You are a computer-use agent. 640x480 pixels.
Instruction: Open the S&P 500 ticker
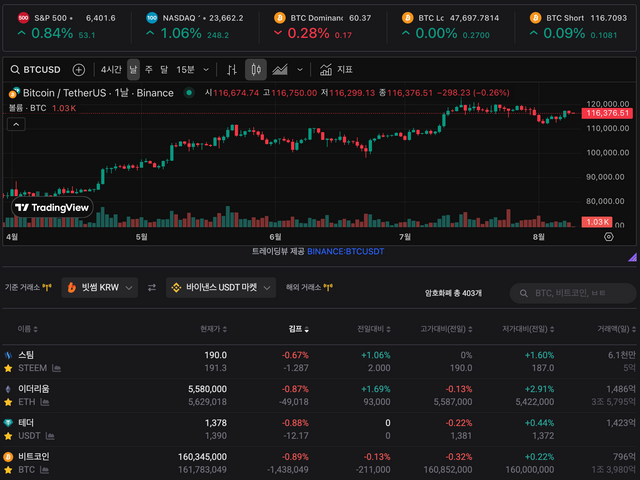click(67, 26)
